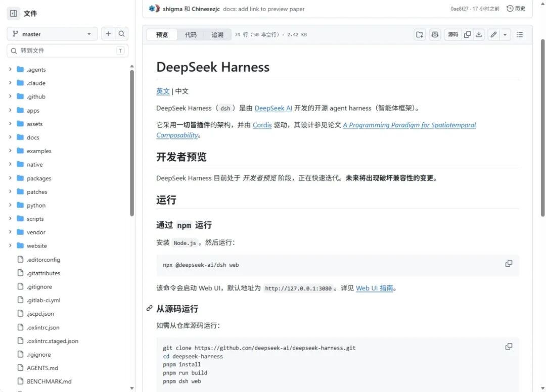This screenshot has height=392, width=546.
Task: Expand the .agents folder
Action: pyautogui.click(x=10, y=69)
